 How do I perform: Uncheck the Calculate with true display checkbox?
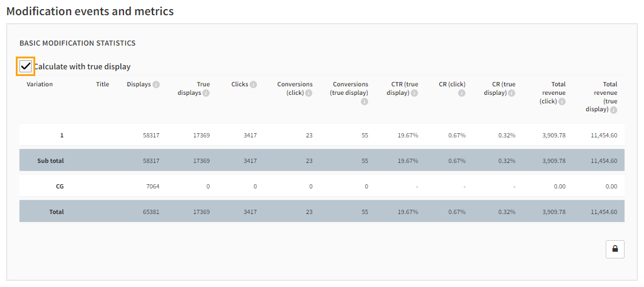(x=26, y=66)
